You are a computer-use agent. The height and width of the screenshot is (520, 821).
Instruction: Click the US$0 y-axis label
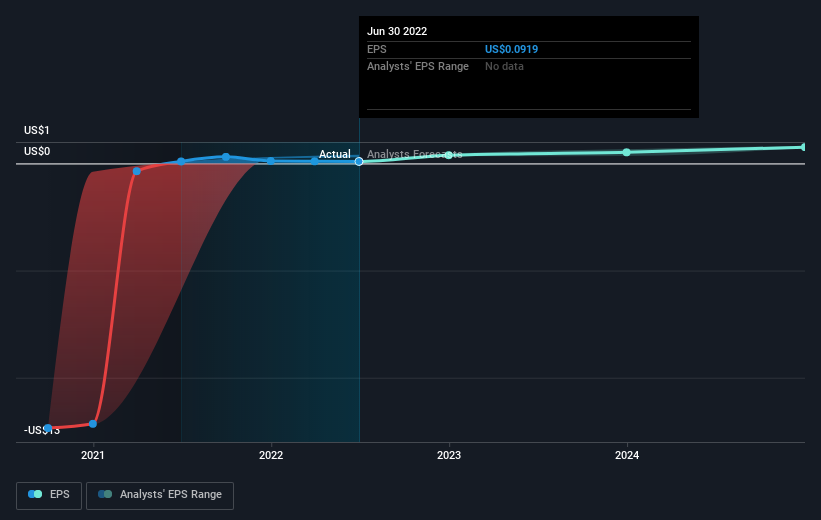pos(37,151)
